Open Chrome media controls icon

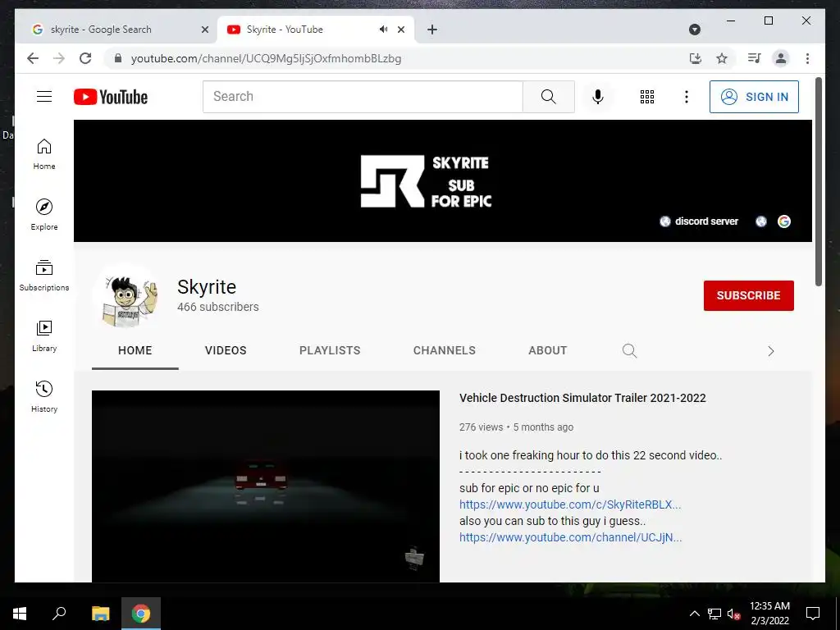pos(755,58)
